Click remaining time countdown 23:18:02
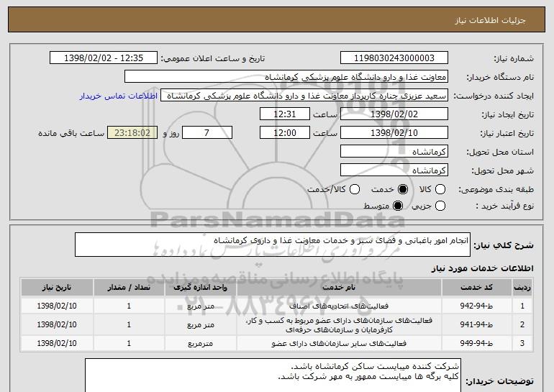This screenshot has width=554, height=392. (132, 133)
